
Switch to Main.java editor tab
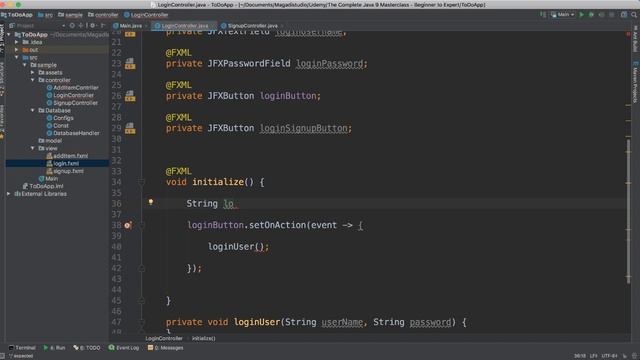coord(128,26)
